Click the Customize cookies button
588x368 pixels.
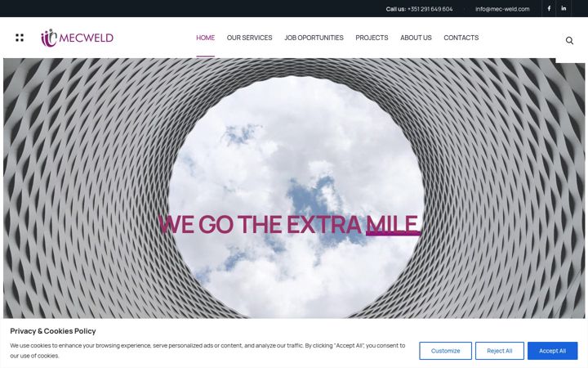click(446, 351)
